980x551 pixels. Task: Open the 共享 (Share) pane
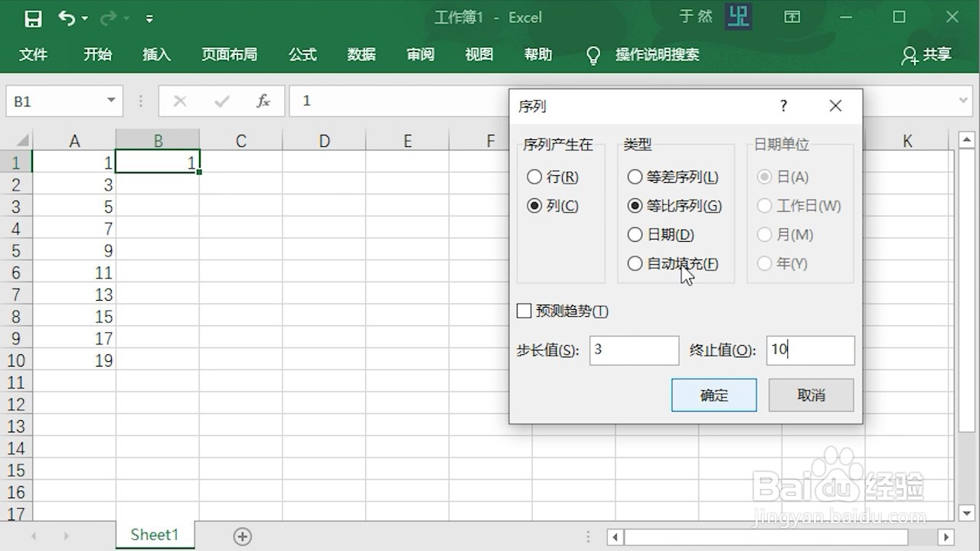[926, 55]
